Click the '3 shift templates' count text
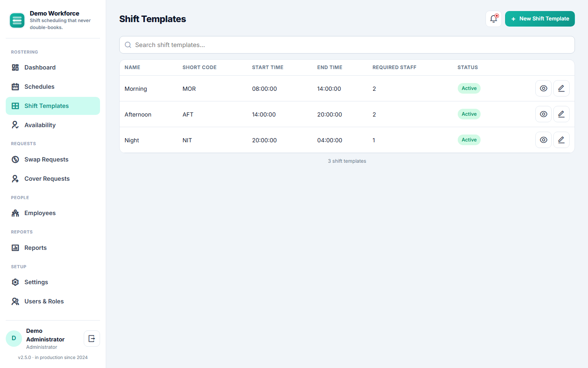This screenshot has width=588, height=368. pyautogui.click(x=347, y=161)
